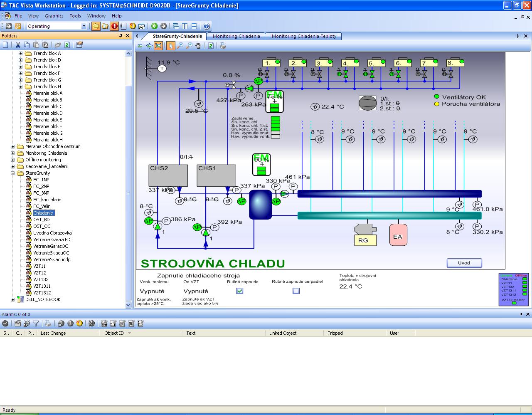The width and height of the screenshot is (532, 415).
Task: Open the Tools menu
Action: pyautogui.click(x=75, y=16)
